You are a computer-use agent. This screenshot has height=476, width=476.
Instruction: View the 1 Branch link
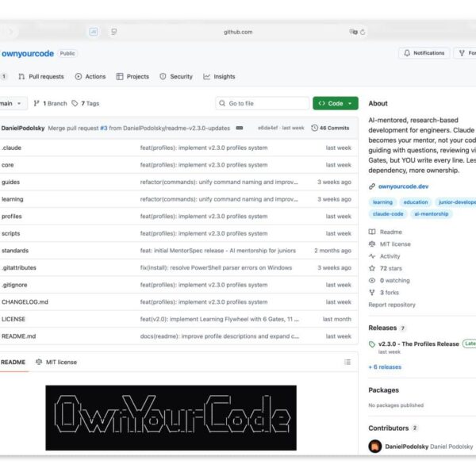[x=50, y=103]
